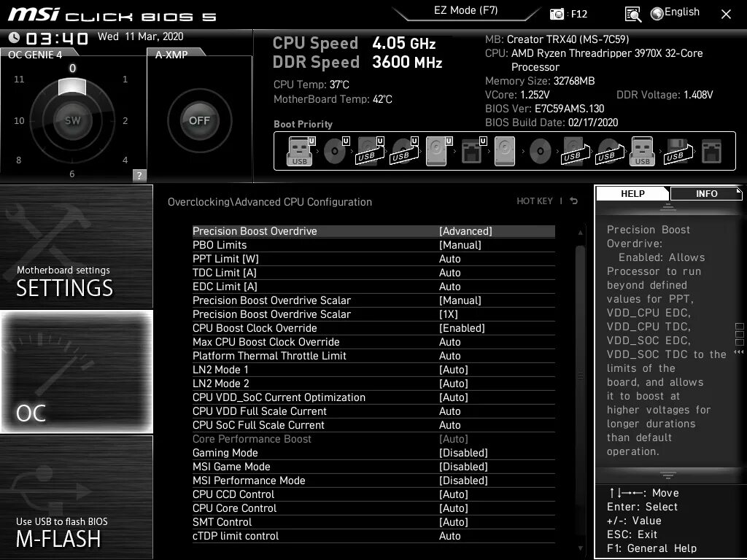Viewport: 747px width, 560px height.
Task: Select the fifth boot device hard drive icon
Action: (438, 152)
